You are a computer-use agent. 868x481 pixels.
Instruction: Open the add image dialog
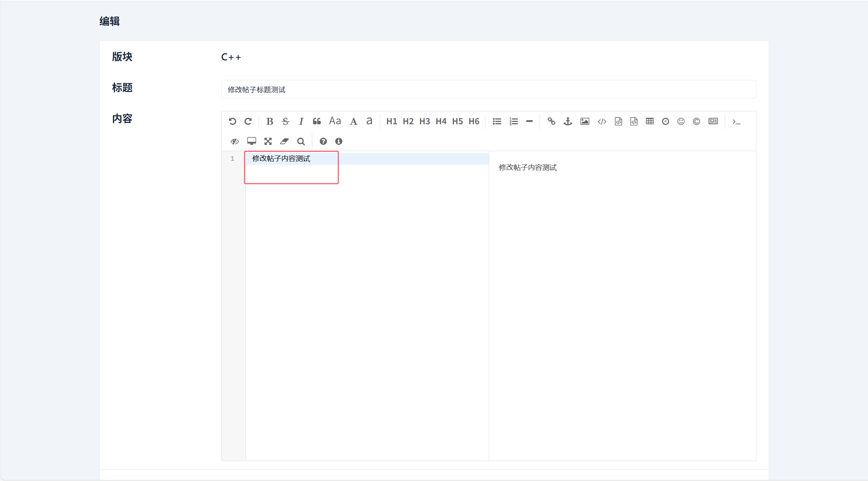[585, 121]
